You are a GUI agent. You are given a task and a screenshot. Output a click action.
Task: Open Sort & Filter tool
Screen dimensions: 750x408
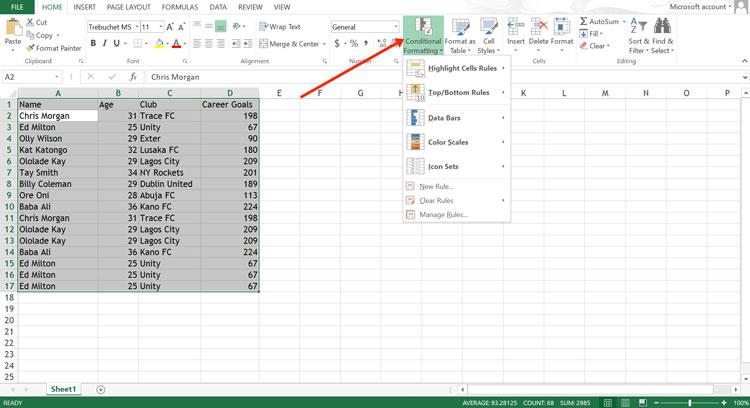[x=639, y=36]
